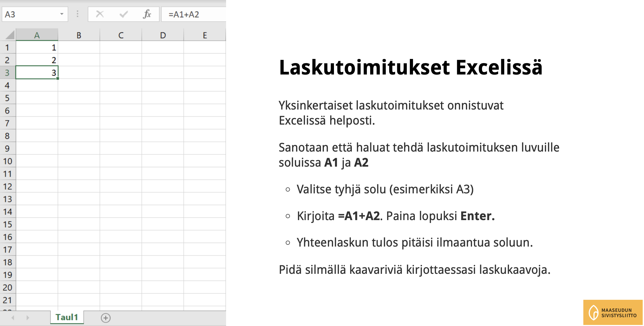Click the bold word Enter. in instructions
644x326 pixels.
click(x=478, y=216)
